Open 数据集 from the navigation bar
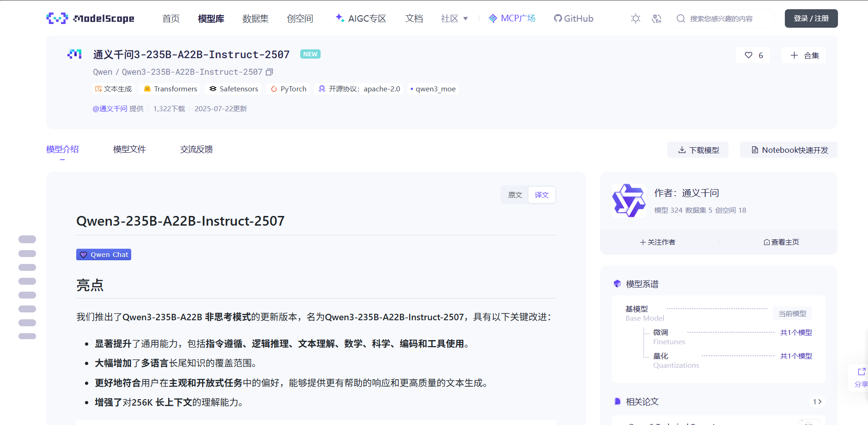This screenshot has width=868, height=425. (x=255, y=18)
